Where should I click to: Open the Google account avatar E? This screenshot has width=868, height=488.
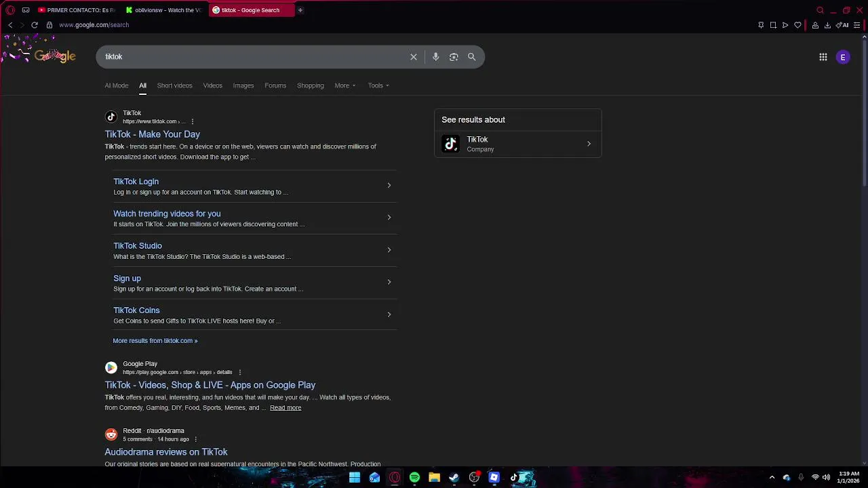click(843, 58)
